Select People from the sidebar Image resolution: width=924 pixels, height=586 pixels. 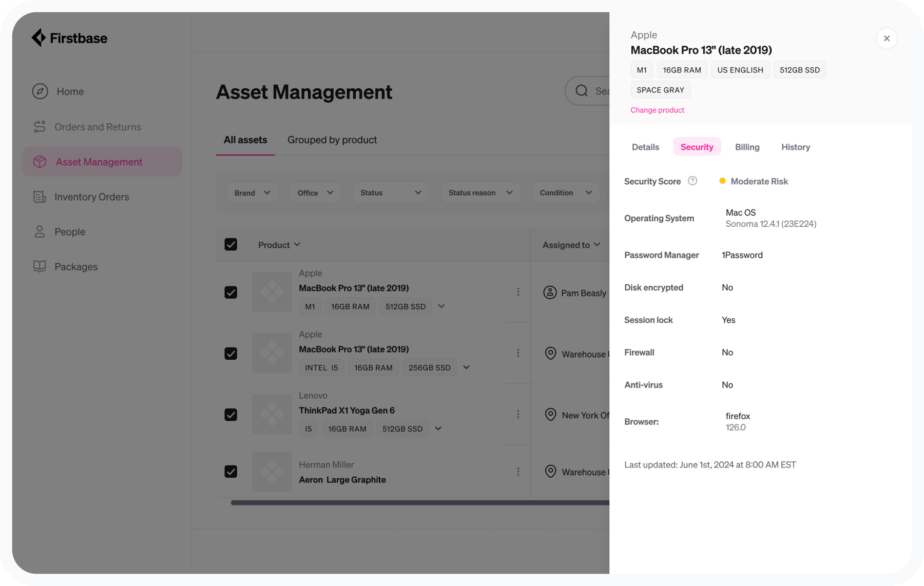pyautogui.click(x=39, y=231)
